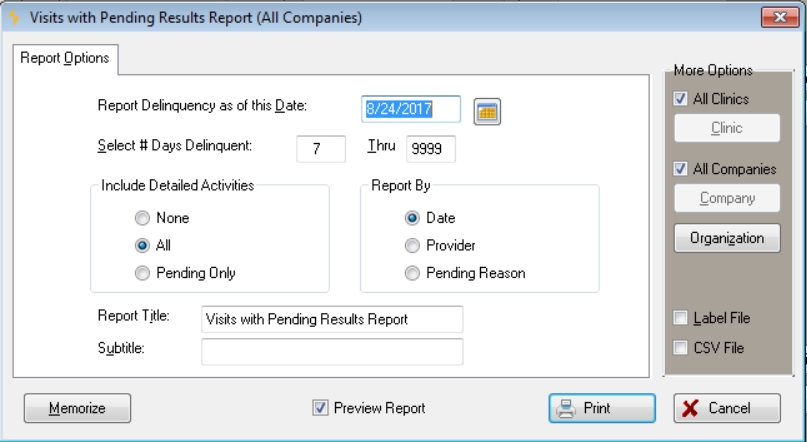This screenshot has width=807, height=442.
Task: Enable the Label File option
Action: (x=680, y=318)
